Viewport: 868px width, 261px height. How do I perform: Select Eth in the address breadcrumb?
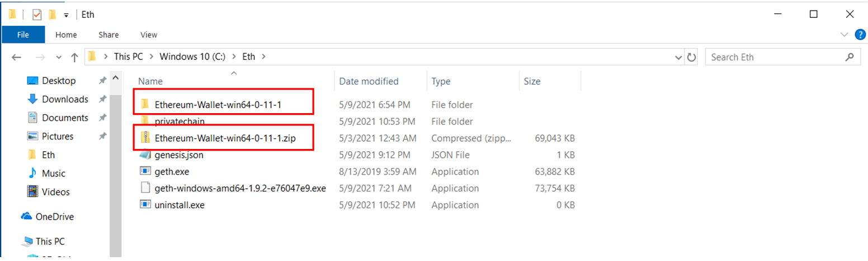point(249,57)
